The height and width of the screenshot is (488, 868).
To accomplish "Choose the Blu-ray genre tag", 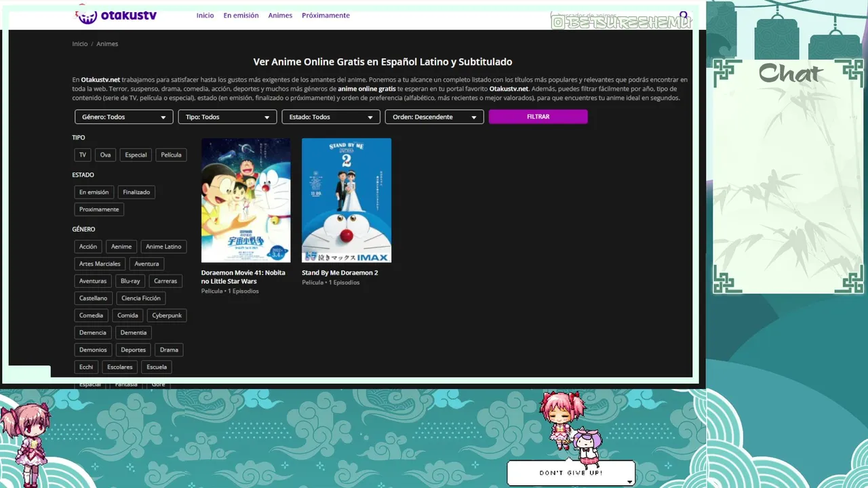I will click(130, 281).
